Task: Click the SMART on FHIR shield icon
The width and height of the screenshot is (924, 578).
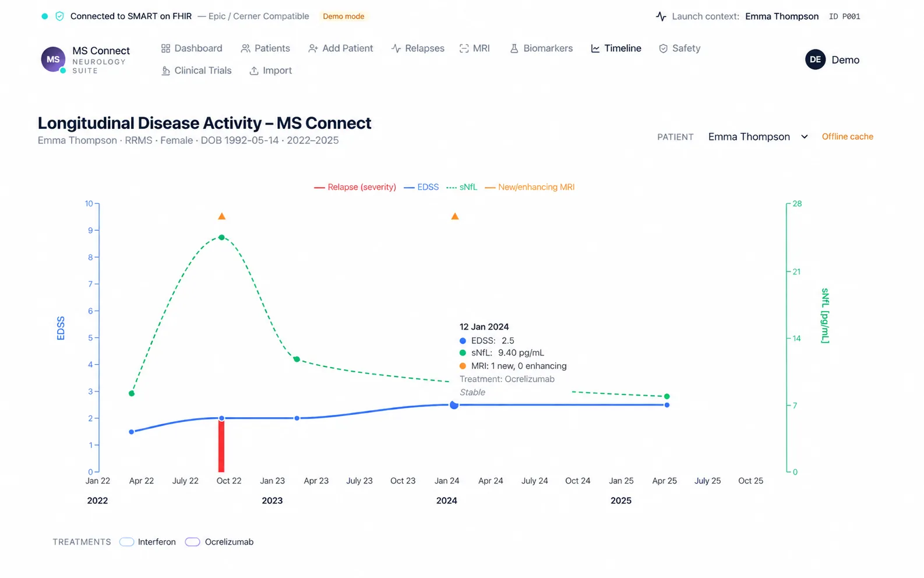Action: coord(59,16)
